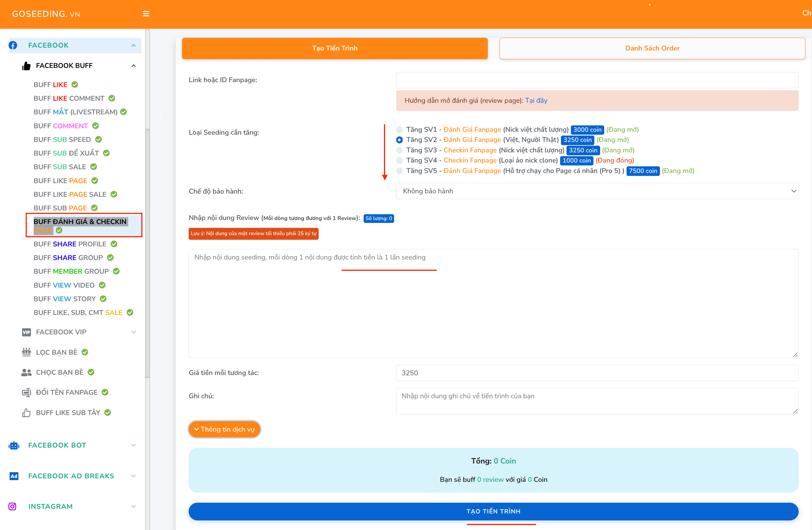
Task: Select Tăng SV3 Checkin Fanpage radio
Action: coord(399,150)
